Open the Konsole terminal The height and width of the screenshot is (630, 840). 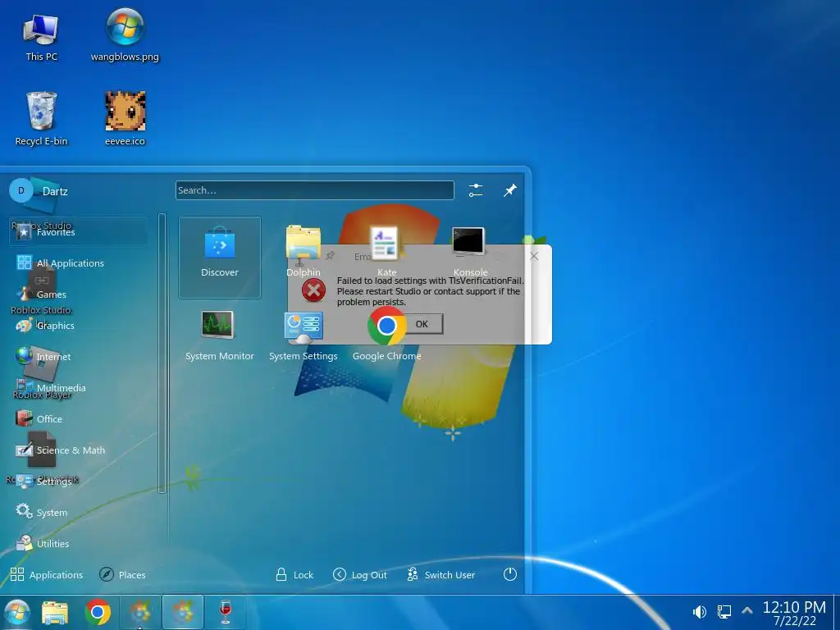click(x=470, y=251)
